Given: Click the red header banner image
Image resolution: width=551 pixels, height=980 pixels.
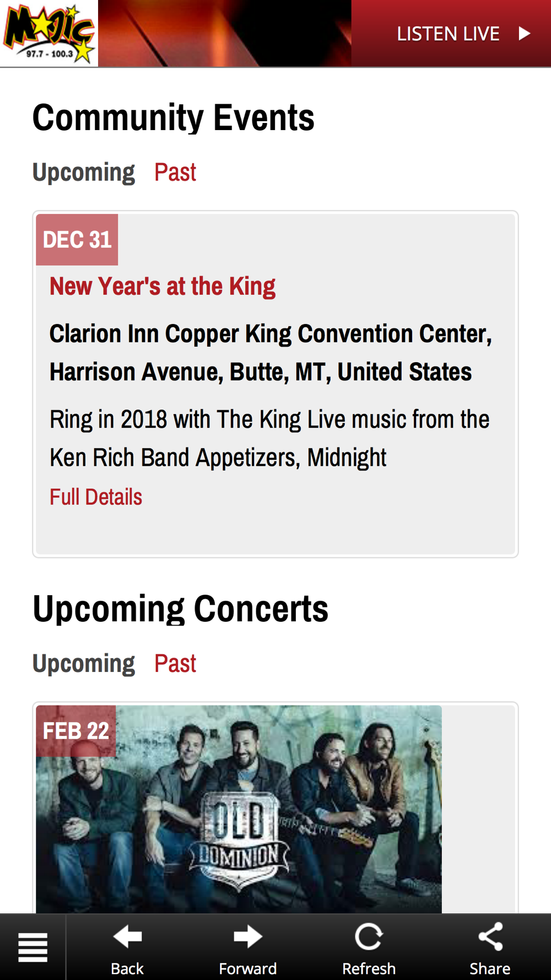Looking at the screenshot, I should 225,33.
